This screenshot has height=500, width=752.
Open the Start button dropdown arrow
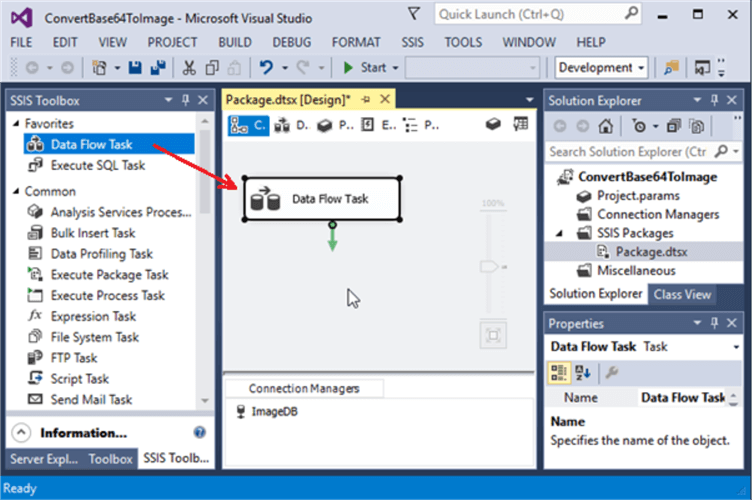[x=395, y=68]
